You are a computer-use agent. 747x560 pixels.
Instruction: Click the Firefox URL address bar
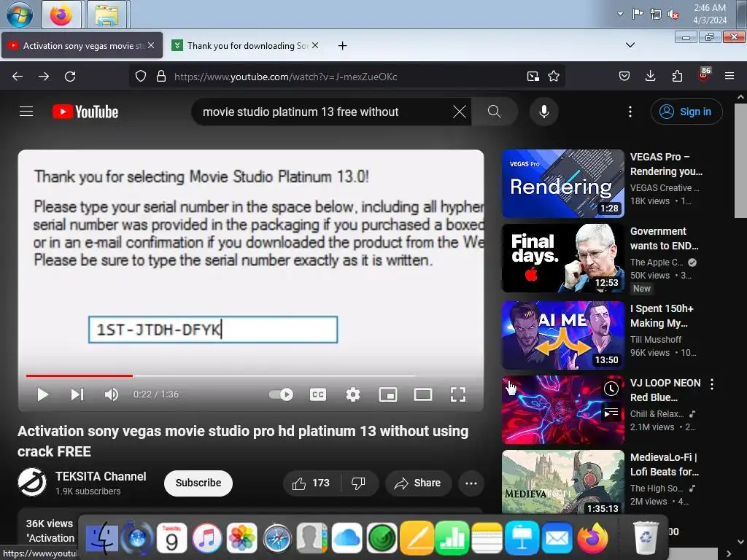[x=348, y=77]
